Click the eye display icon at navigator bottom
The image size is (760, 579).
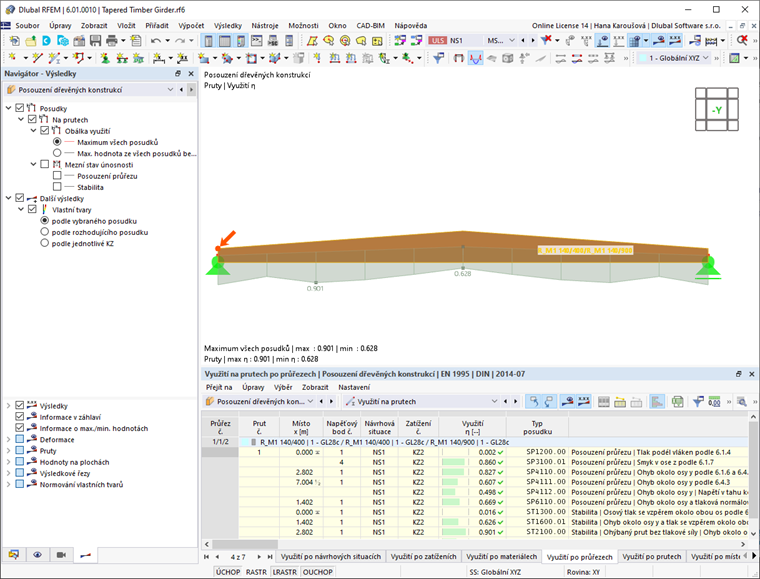tap(37, 553)
